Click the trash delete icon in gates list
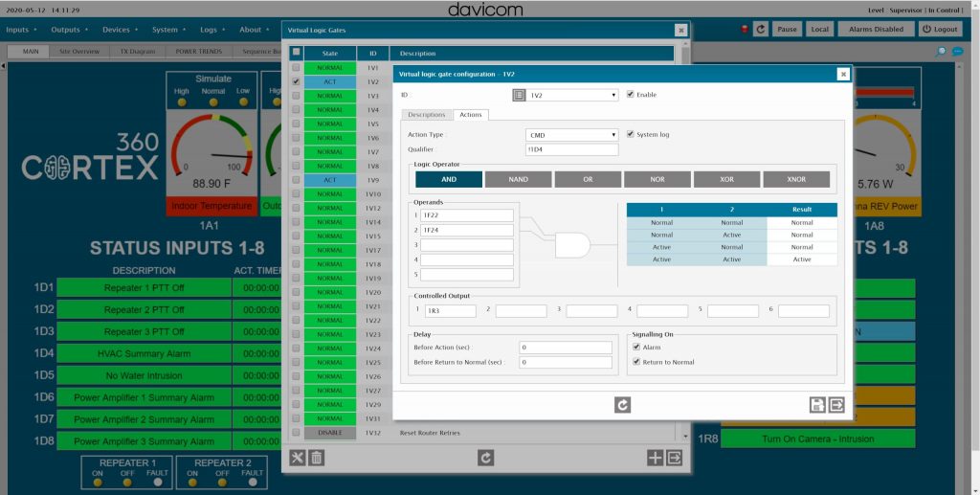 (316, 459)
